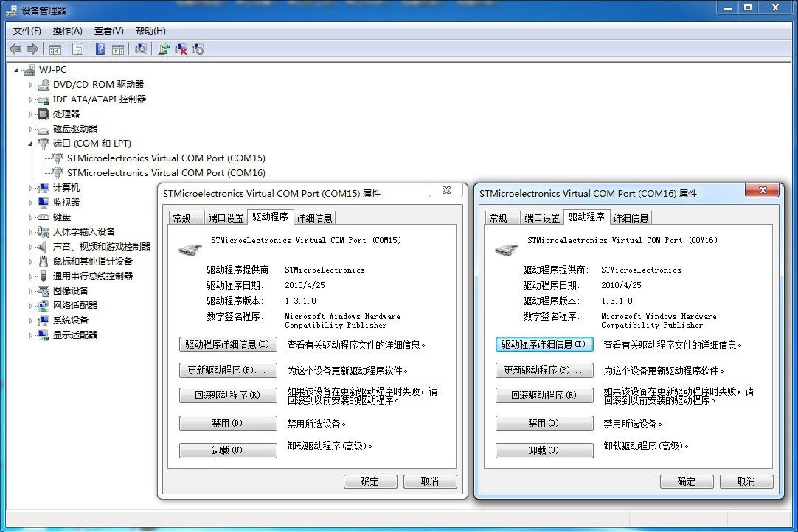Image resolution: width=798 pixels, height=532 pixels.
Task: Click 回滚驱动程序(R) in COM15 dialog
Action: [x=228, y=395]
